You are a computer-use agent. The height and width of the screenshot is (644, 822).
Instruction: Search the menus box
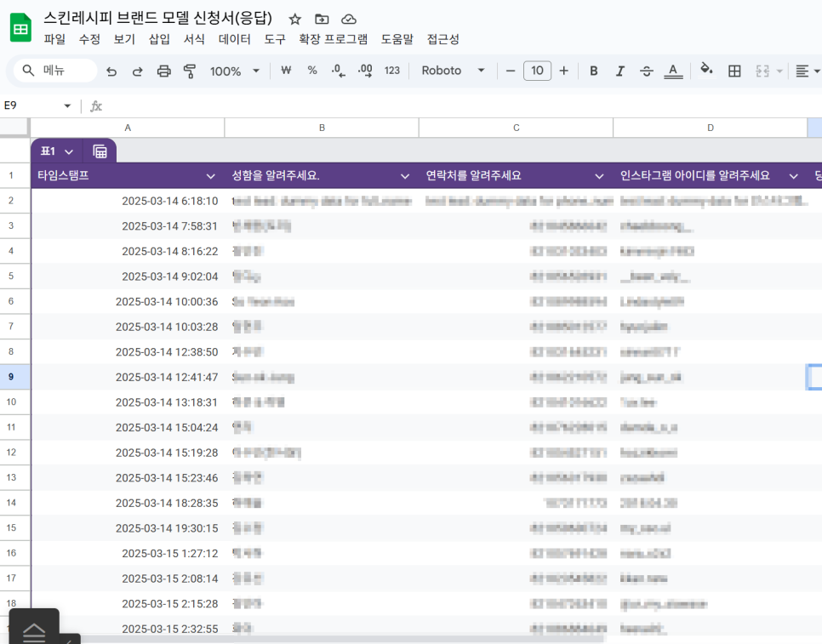[x=55, y=71]
